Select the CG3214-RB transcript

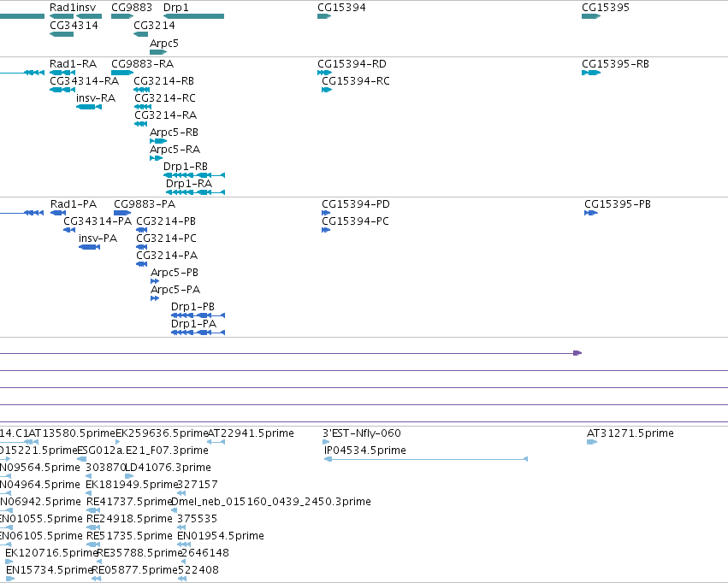coord(164,81)
